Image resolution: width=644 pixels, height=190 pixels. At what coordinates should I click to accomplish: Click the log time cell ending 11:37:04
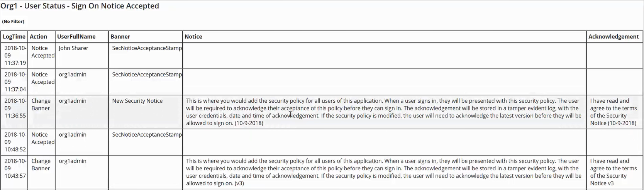(15, 82)
